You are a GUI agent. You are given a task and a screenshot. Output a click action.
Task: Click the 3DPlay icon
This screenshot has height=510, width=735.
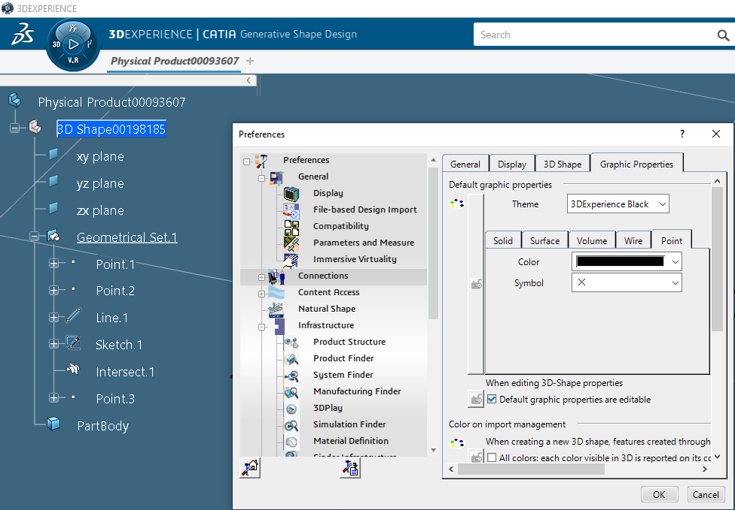[x=291, y=409]
